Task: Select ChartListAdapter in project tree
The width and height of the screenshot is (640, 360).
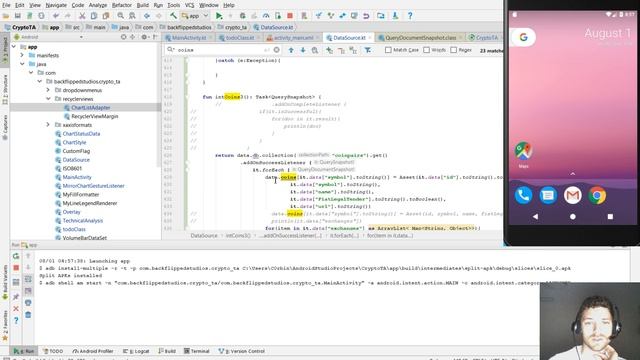Action: (x=91, y=108)
